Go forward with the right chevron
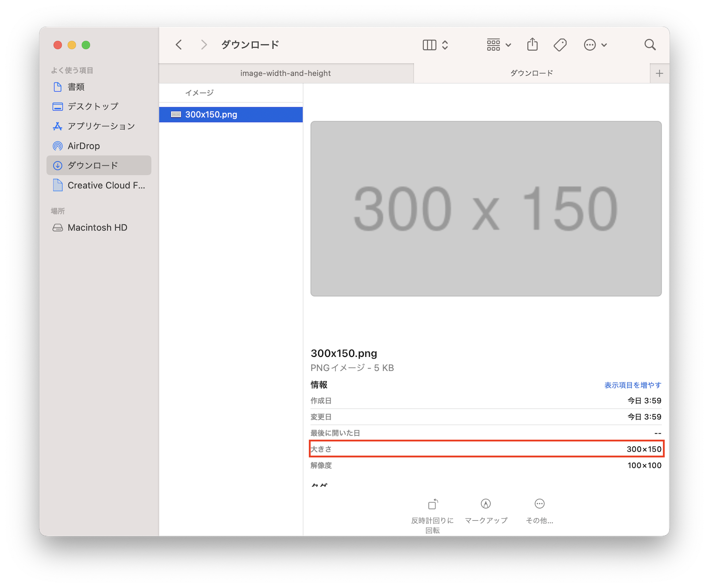This screenshot has width=709, height=588. point(204,45)
